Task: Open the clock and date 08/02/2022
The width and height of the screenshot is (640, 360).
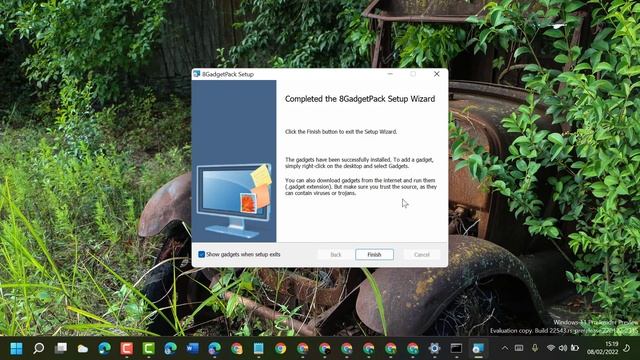Action: click(602, 348)
